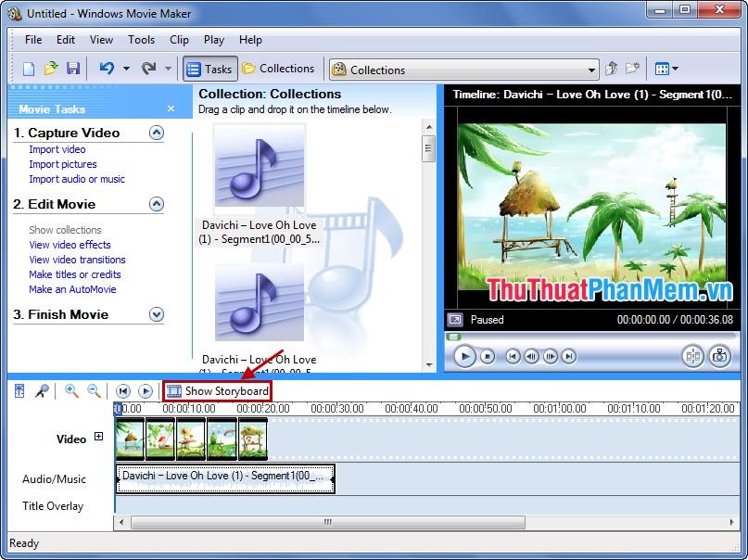Screen dimensions: 748x560
Task: Open the Tools menu
Action: coord(141,40)
